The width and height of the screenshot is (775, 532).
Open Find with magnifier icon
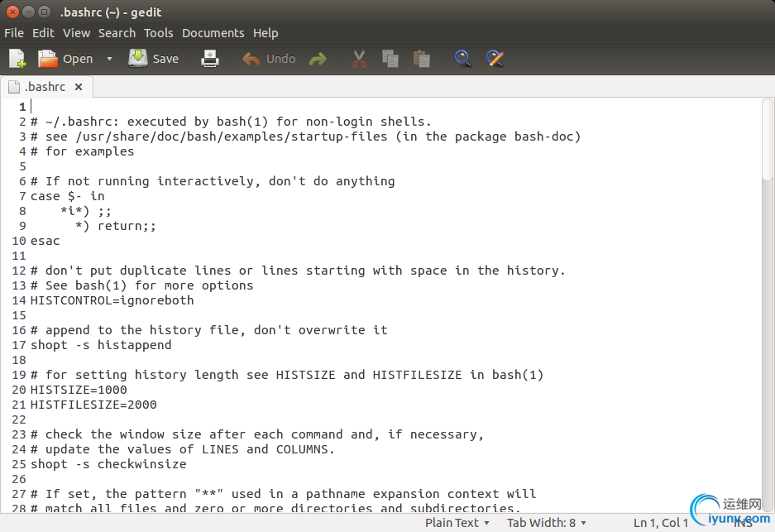pyautogui.click(x=462, y=59)
